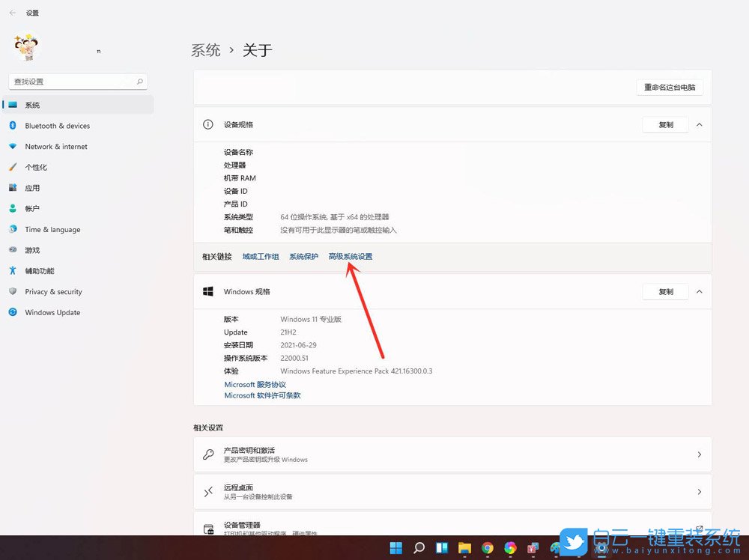Open 高级系统设置 link
749x560 pixels.
351,256
